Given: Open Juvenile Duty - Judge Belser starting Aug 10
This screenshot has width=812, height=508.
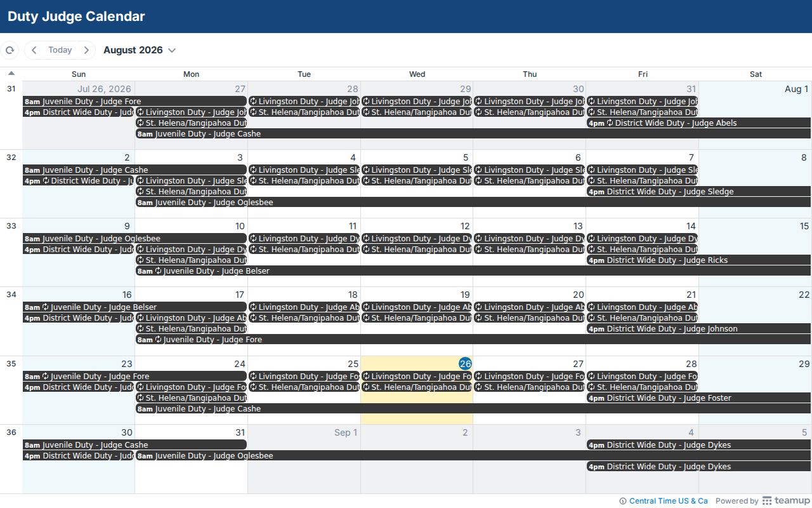Looking at the screenshot, I should coord(473,271).
